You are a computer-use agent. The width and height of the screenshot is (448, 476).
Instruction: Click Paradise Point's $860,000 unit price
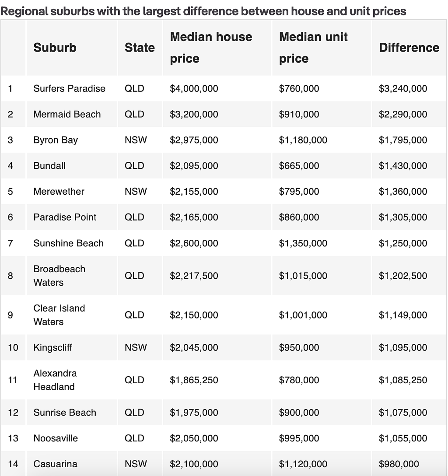click(x=299, y=217)
